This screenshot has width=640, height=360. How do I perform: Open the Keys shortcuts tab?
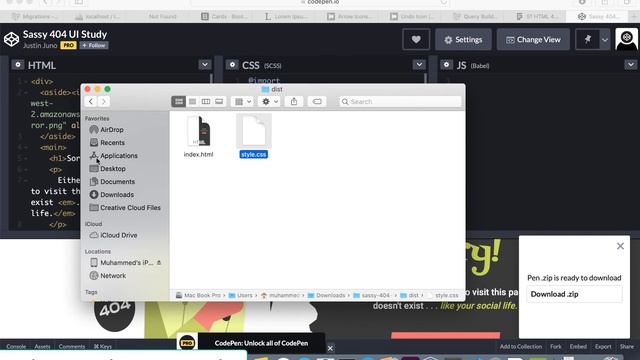click(103, 347)
